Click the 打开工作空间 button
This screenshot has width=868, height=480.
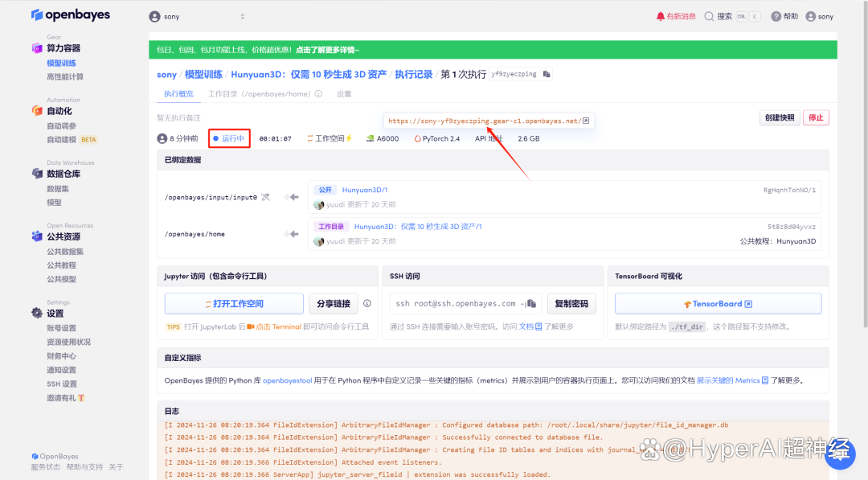tap(234, 303)
